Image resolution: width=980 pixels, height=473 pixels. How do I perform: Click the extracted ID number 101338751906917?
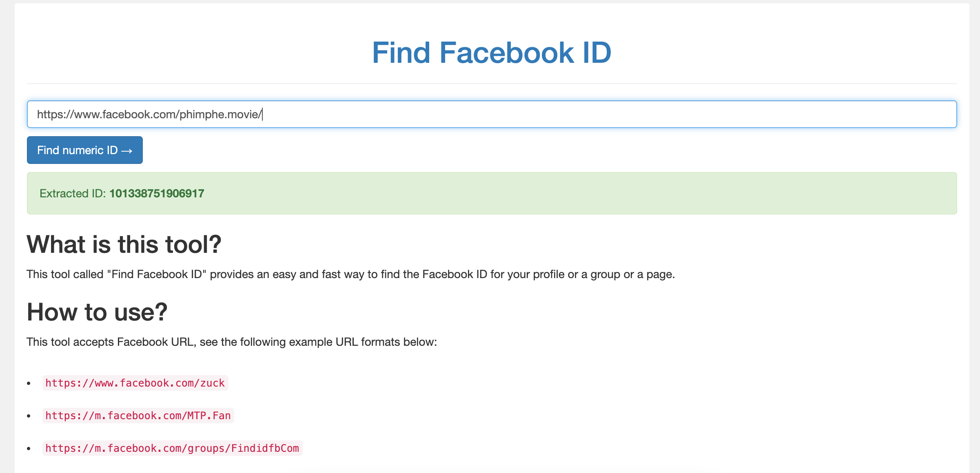point(157,193)
